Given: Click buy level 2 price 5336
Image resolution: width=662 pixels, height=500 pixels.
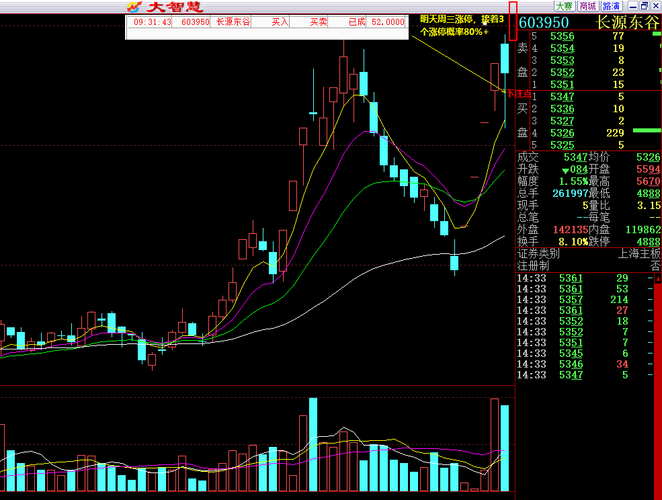Looking at the screenshot, I should (562, 109).
